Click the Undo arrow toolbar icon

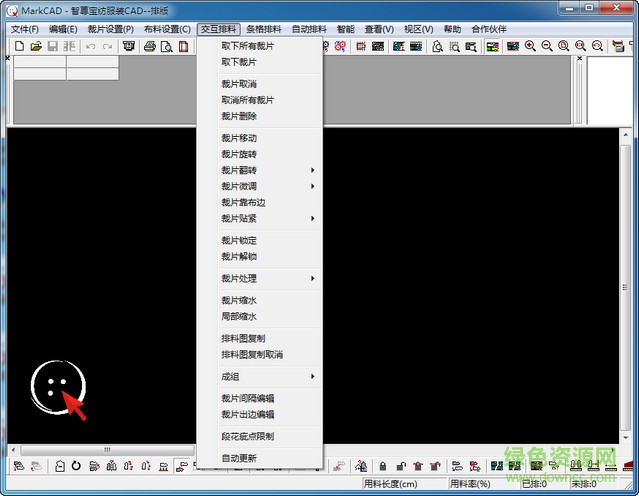(x=90, y=46)
